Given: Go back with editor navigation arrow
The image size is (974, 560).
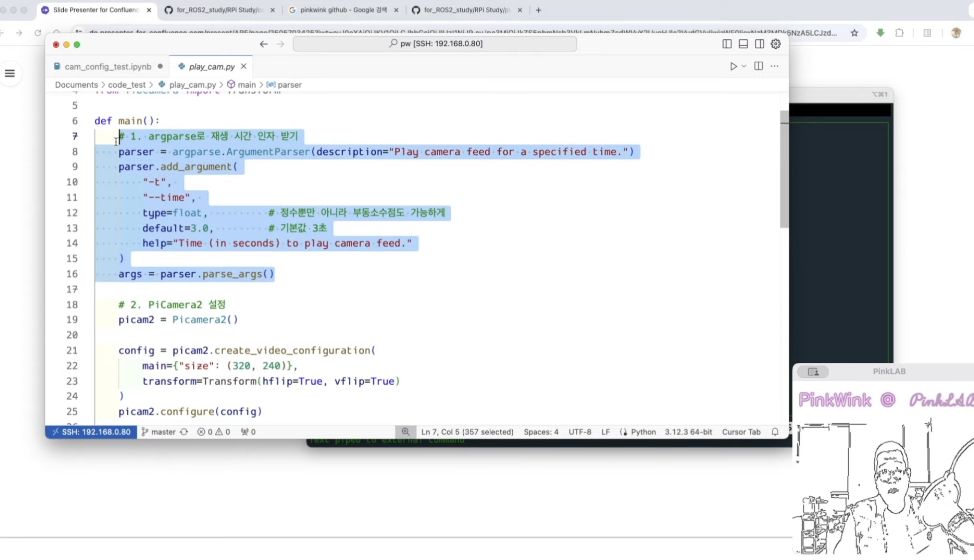Looking at the screenshot, I should (x=264, y=44).
